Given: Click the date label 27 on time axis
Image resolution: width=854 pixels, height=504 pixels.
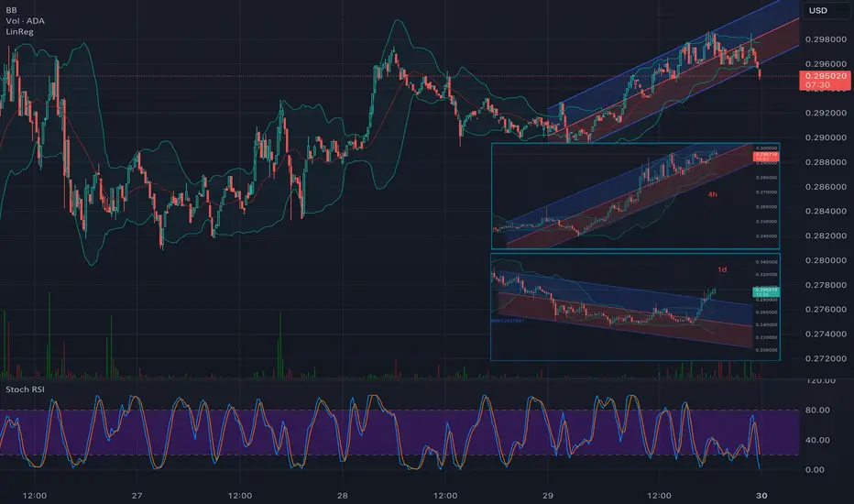Looking at the screenshot, I should 137,495.
